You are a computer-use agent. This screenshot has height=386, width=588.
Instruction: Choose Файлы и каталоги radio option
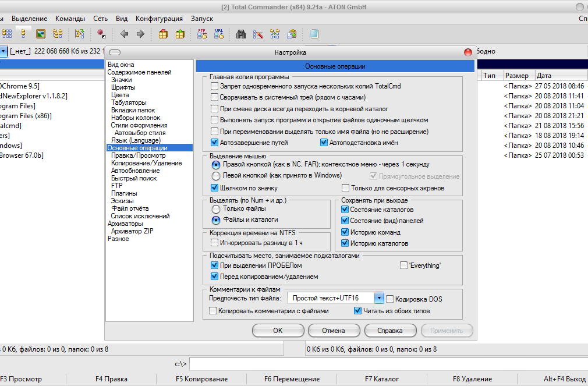click(216, 220)
